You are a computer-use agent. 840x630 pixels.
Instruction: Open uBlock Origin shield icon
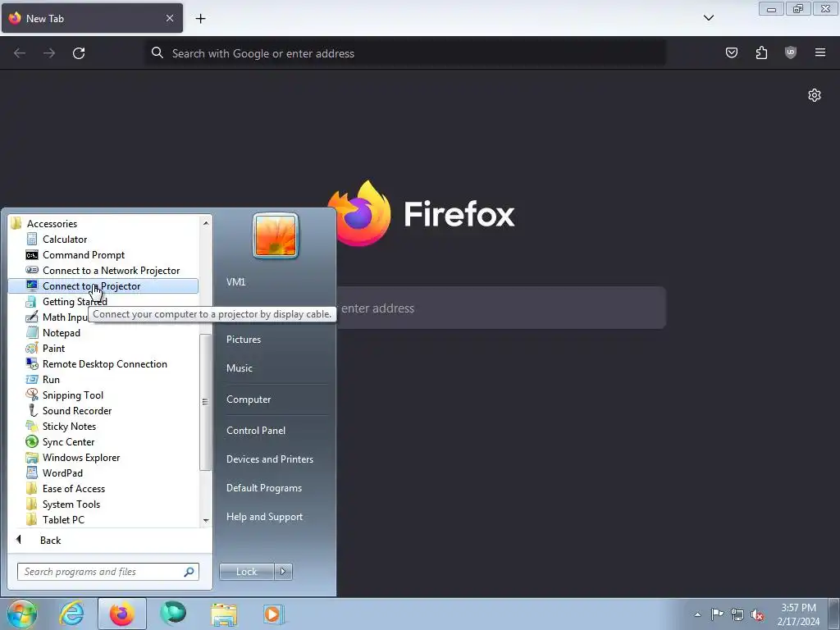(790, 52)
